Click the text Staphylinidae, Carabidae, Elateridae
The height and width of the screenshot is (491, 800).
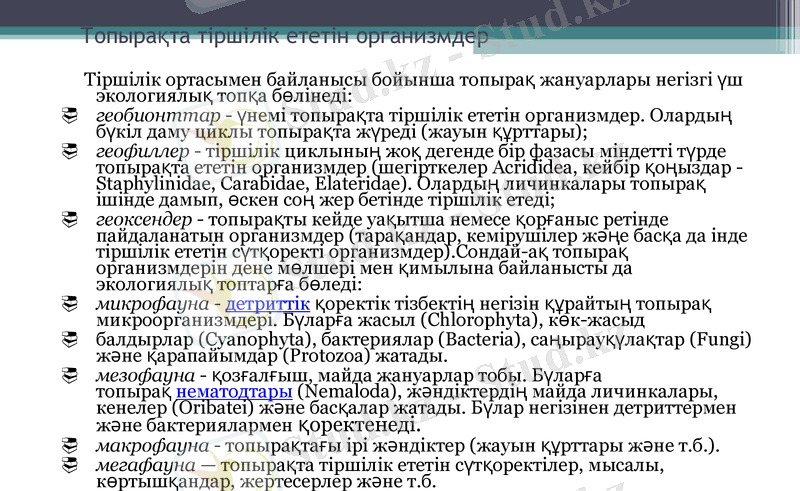254,184
